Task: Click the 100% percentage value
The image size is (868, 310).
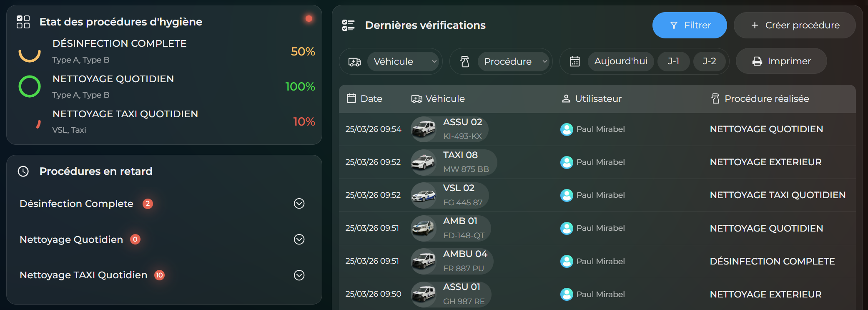Action: 300,87
